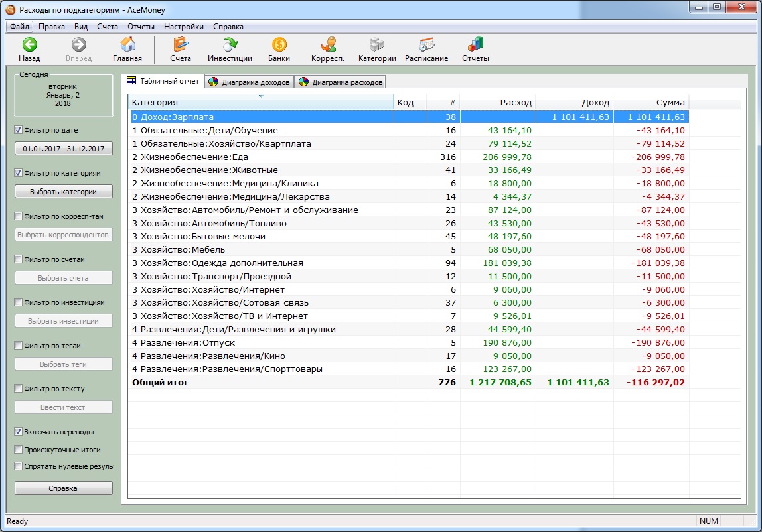This screenshot has width=762, height=532.
Task: Select the row 4 Развлечения:Развлечения/Спорттовары
Action: point(409,369)
